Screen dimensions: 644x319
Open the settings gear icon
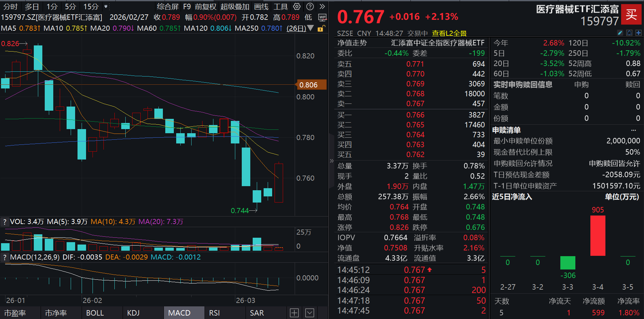pos(296,6)
